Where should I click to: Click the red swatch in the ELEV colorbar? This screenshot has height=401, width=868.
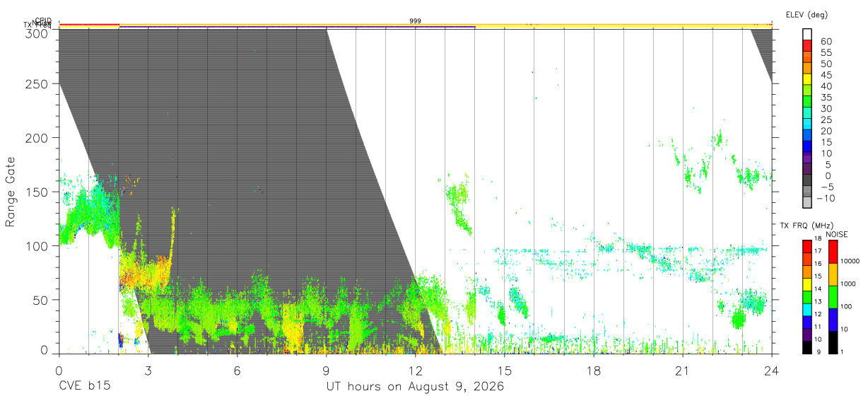[807, 45]
